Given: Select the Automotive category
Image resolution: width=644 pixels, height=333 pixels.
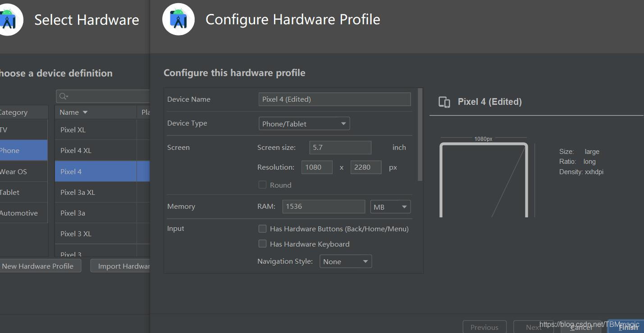Looking at the screenshot, I should [x=23, y=213].
